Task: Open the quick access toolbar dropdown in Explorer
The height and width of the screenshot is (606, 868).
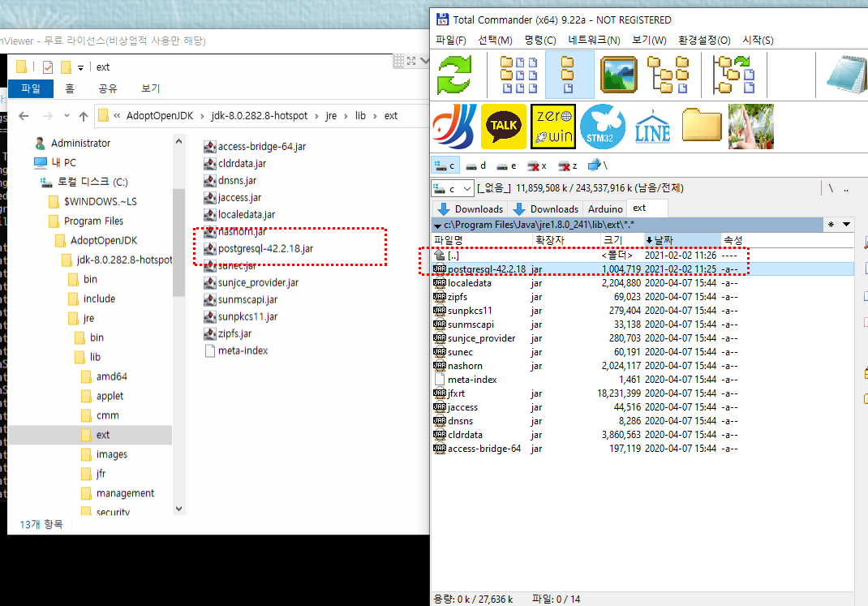Action: pos(81,67)
